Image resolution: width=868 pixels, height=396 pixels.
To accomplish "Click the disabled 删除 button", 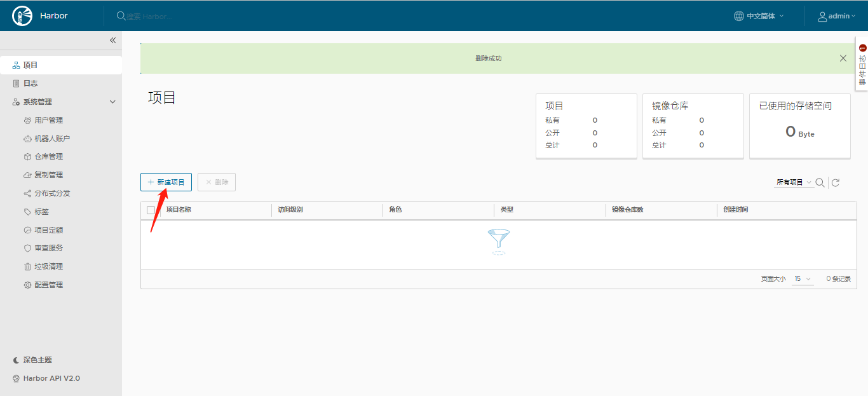I will pyautogui.click(x=217, y=182).
